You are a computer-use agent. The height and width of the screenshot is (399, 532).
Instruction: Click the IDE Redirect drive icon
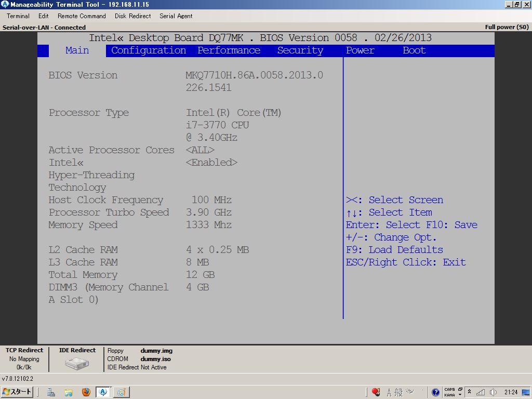(77, 364)
